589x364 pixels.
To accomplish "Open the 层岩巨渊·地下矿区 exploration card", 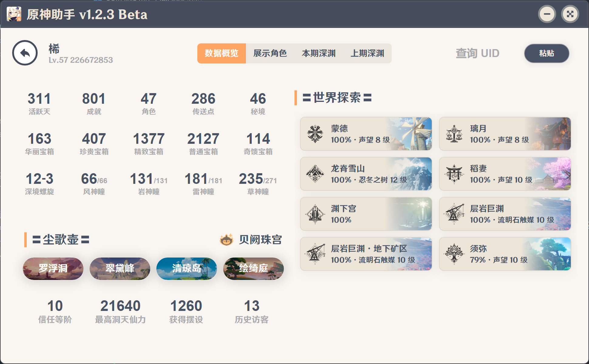I will pos(366,254).
